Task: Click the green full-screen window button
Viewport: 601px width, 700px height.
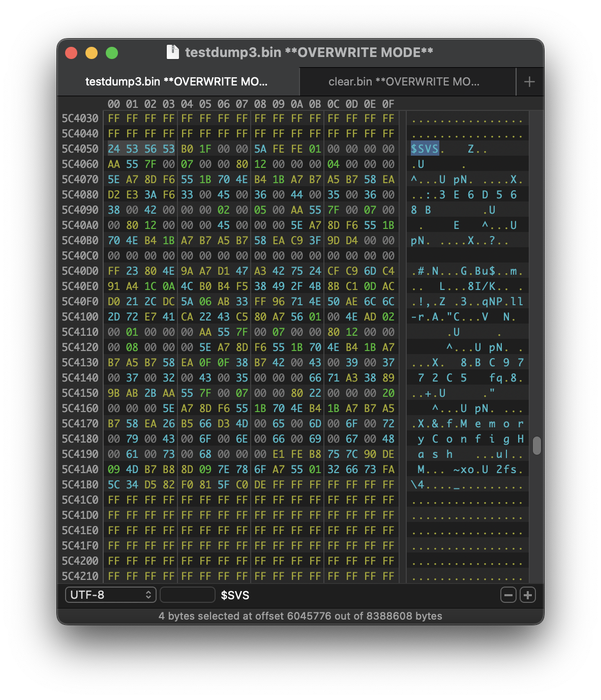Action: pos(112,53)
